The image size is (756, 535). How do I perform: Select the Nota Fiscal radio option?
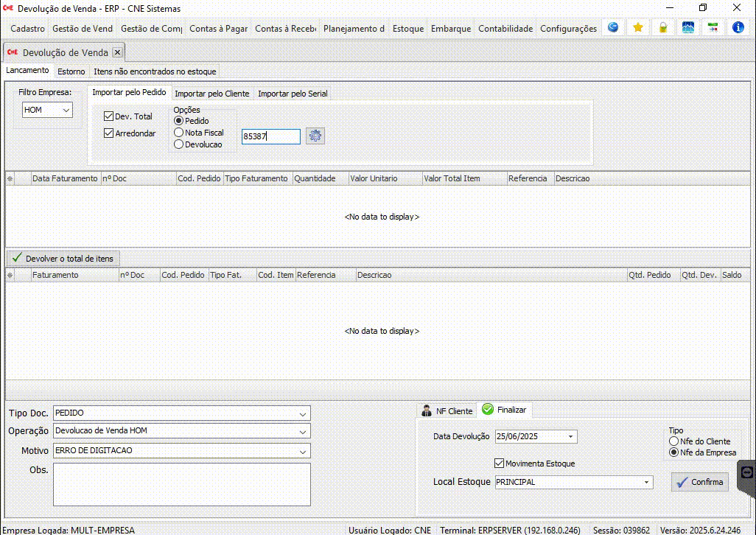pyautogui.click(x=179, y=133)
